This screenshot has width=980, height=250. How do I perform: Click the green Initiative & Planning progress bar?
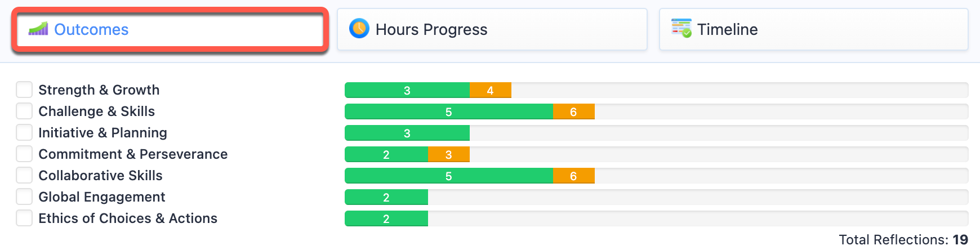[407, 133]
